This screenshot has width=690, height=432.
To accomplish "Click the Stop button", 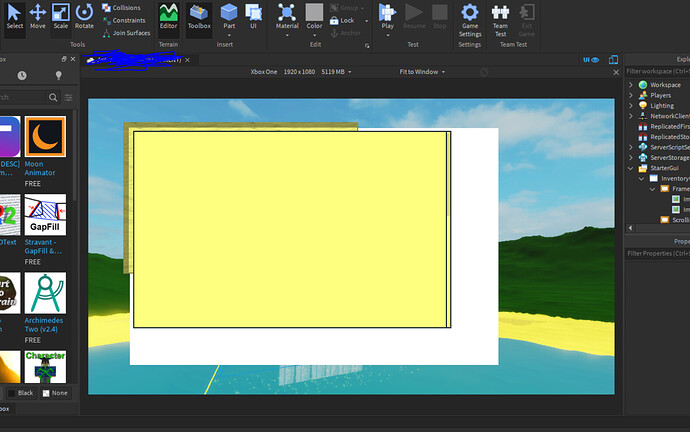I will tap(440, 17).
